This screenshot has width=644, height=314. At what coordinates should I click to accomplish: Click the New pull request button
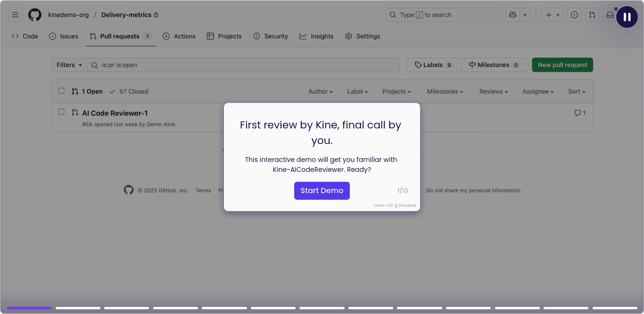tap(562, 65)
